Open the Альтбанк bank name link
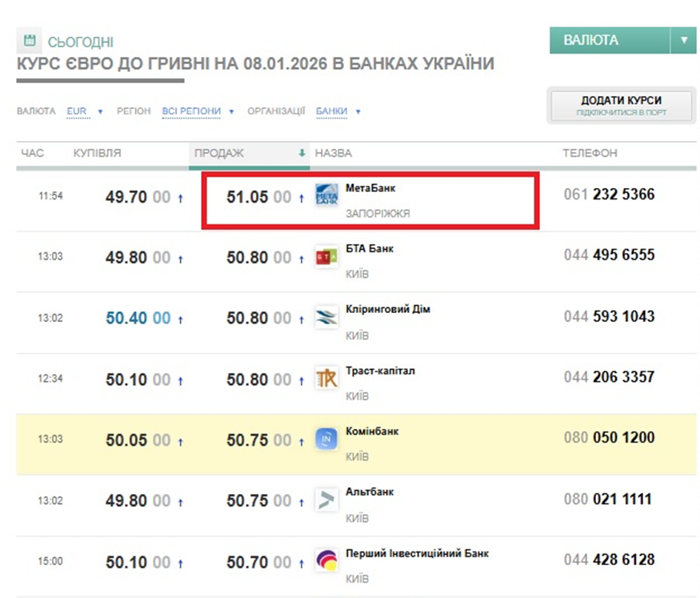The height and width of the screenshot is (598, 700). click(x=370, y=492)
